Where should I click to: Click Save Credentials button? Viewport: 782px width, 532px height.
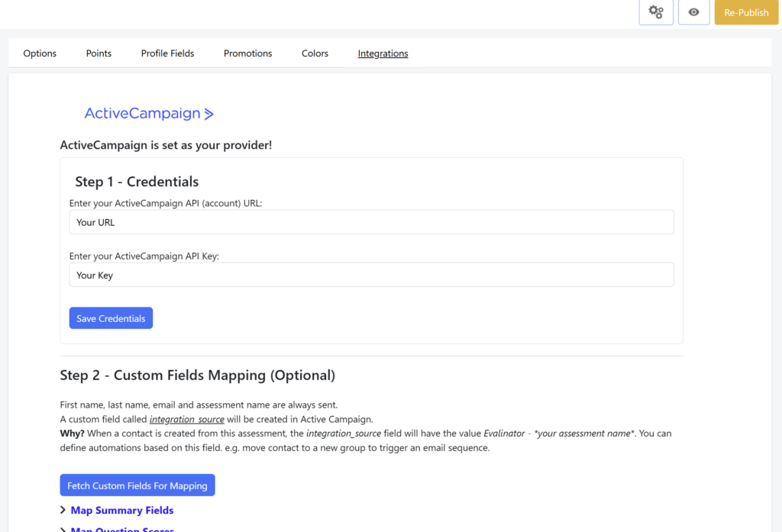(111, 318)
